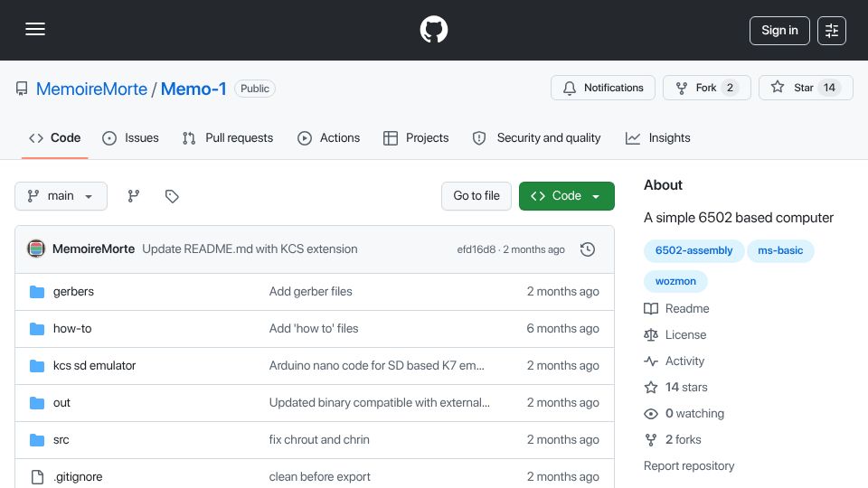Open the MemoireMorte owner profile link
The width and height of the screenshot is (868, 488).
(x=91, y=89)
